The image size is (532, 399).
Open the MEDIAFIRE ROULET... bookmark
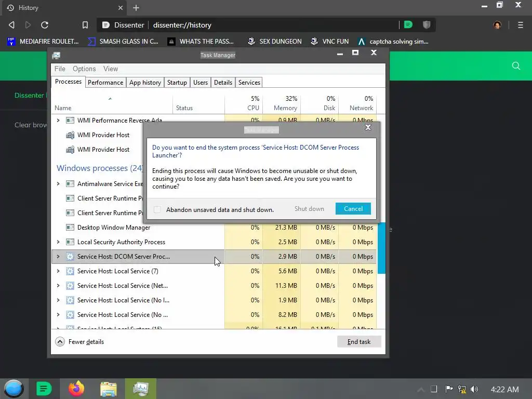pos(43,42)
